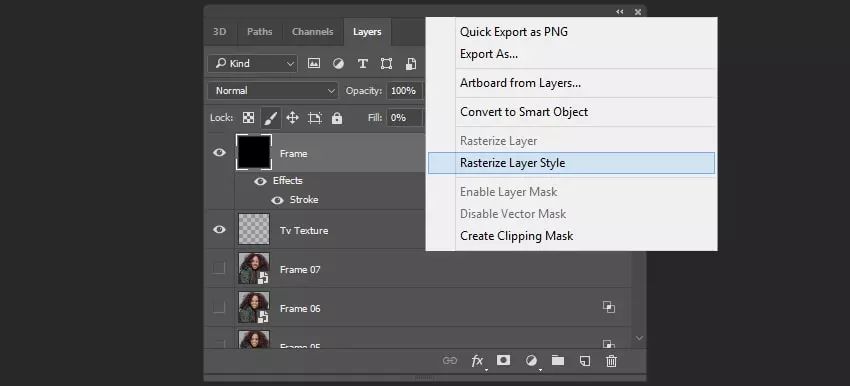Toggle visibility of Stroke effect
Viewport: 850px width, 386px height.
(x=278, y=200)
